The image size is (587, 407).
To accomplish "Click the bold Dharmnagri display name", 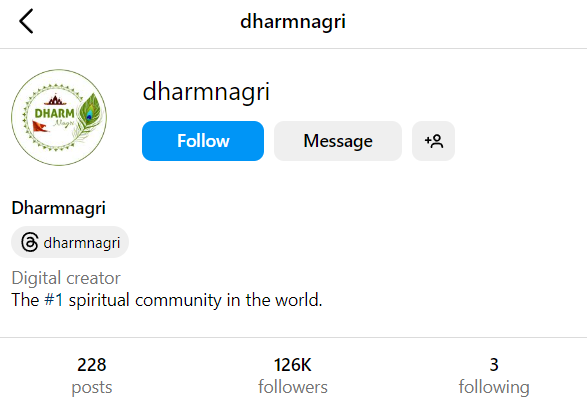I will [58, 208].
